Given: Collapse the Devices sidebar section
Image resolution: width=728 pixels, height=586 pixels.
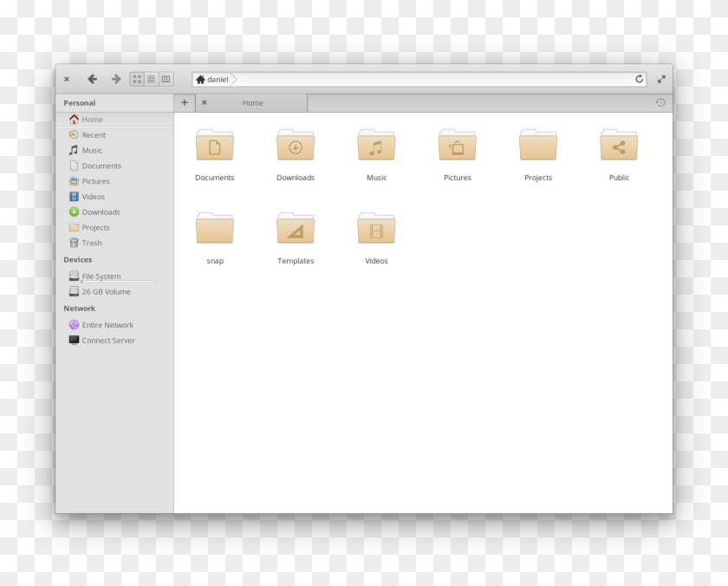Looking at the screenshot, I should [77, 260].
